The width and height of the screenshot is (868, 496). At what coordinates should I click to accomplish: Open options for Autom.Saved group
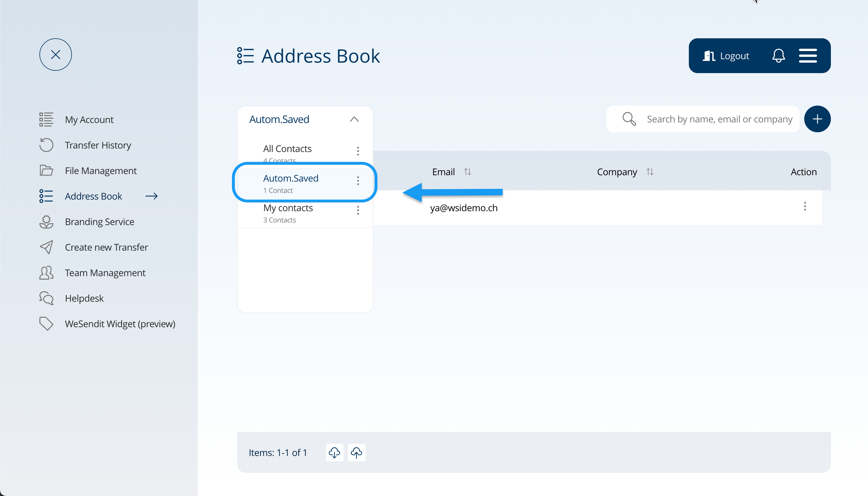358,180
